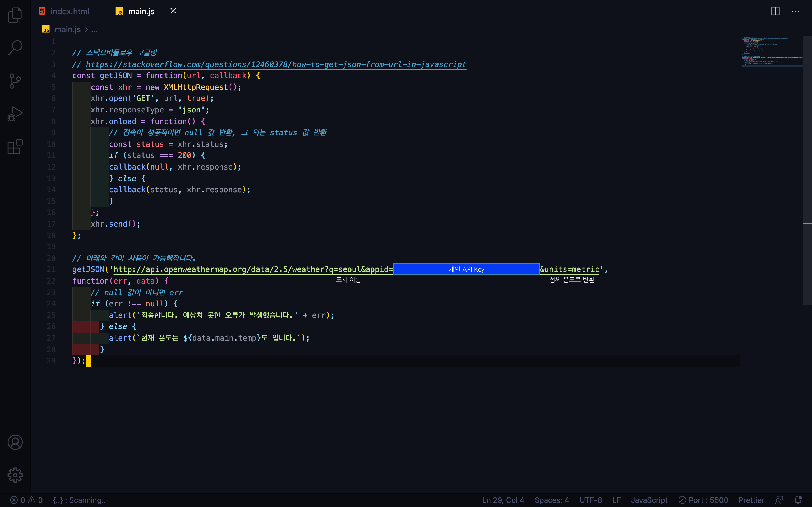Click the Accounts icon
812x507 pixels.
[15, 442]
